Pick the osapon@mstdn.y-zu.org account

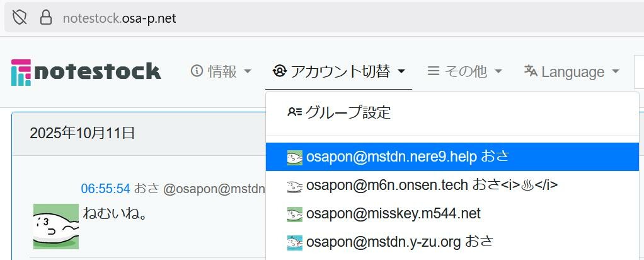[400, 242]
